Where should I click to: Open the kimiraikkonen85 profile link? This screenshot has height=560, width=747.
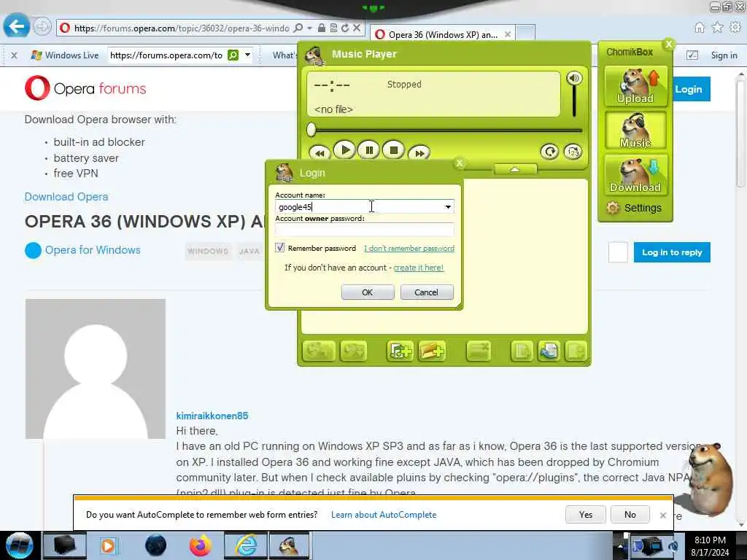212,416
